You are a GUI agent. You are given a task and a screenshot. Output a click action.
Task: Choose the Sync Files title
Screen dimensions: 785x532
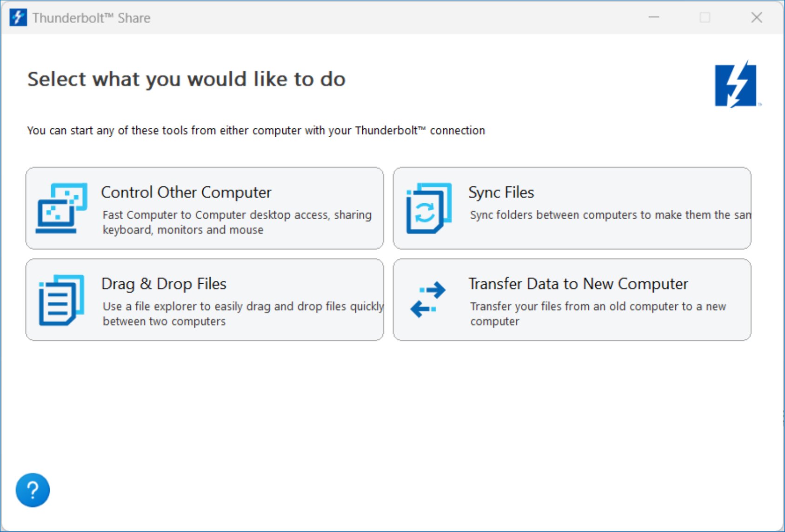click(x=501, y=193)
